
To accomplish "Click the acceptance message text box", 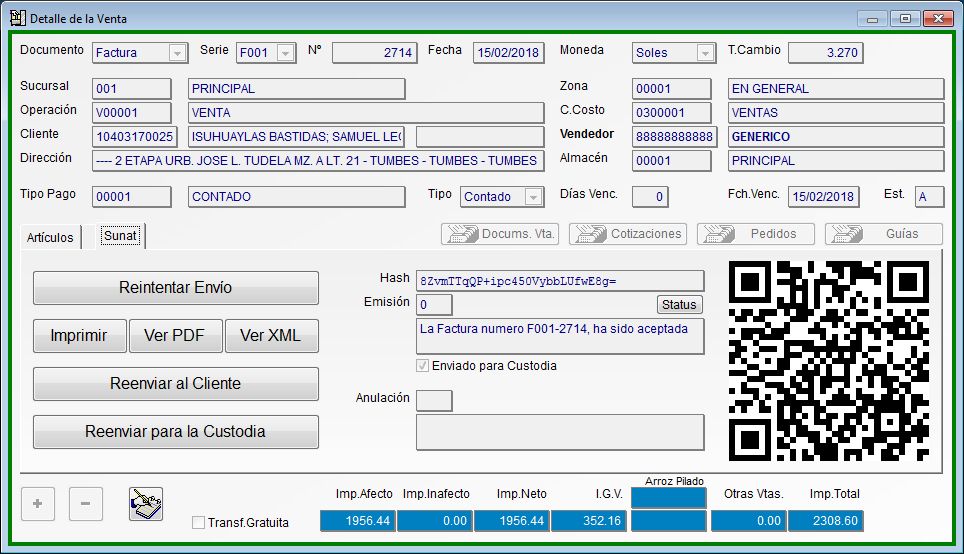I will tap(560, 336).
